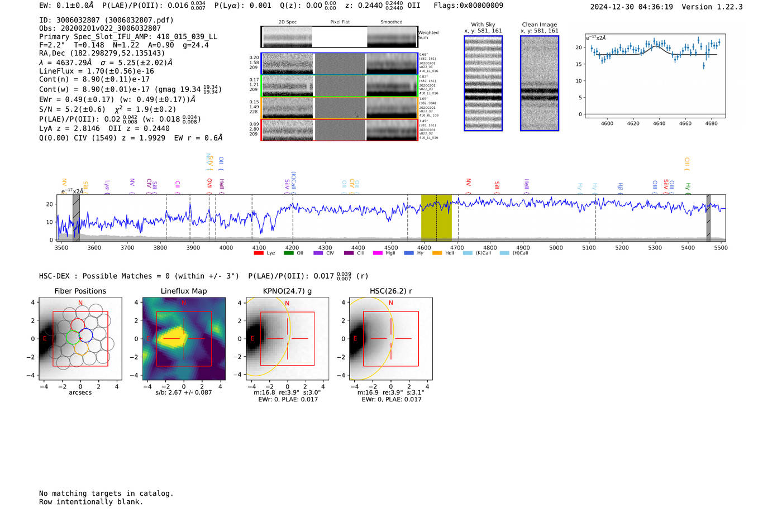
Task: Open the emission line fit plot
Action: [x=655, y=76]
